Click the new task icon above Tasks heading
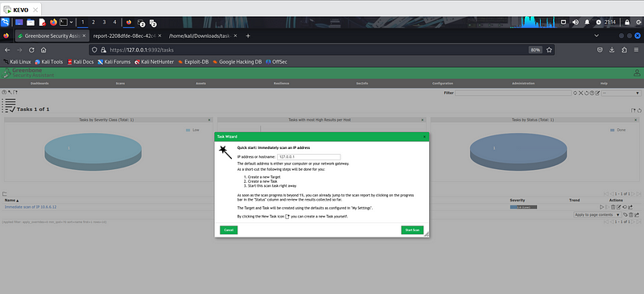Image resolution: width=644 pixels, height=294 pixels. (x=15, y=93)
